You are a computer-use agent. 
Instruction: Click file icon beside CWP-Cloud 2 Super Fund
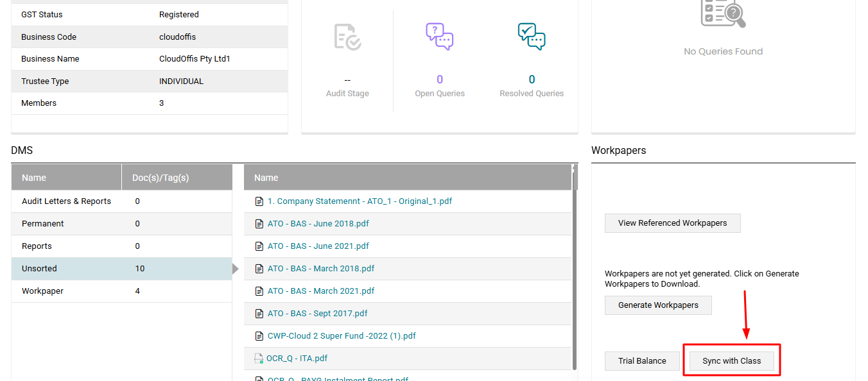[259, 336]
